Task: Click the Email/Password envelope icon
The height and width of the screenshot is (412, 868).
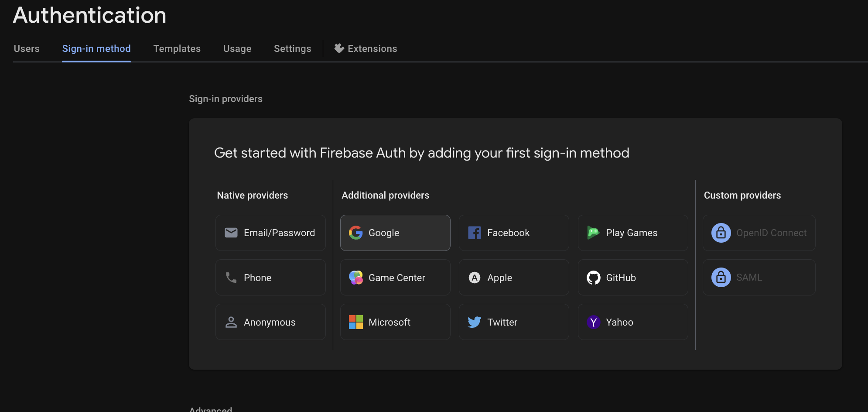Action: (x=231, y=233)
